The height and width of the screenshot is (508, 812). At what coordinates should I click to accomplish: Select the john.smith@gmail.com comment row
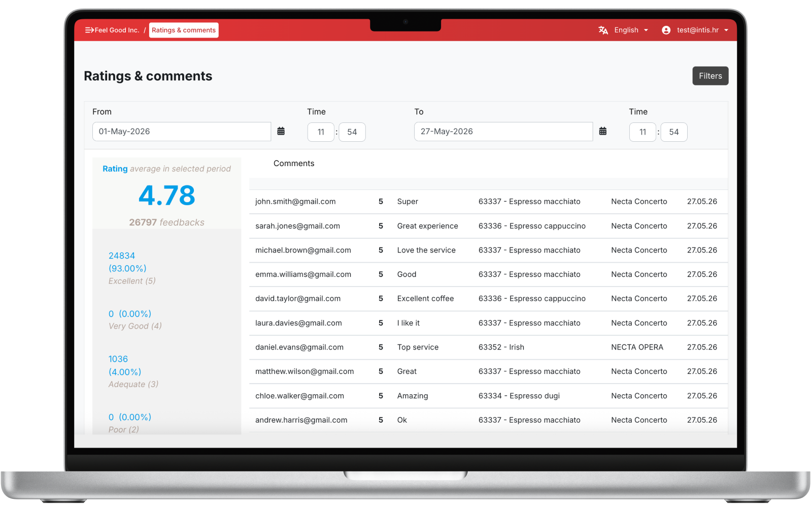(x=488, y=202)
